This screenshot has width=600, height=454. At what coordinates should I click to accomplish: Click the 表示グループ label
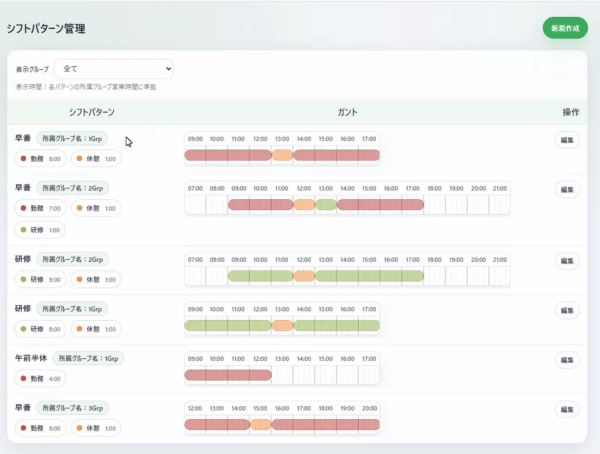[x=32, y=69]
